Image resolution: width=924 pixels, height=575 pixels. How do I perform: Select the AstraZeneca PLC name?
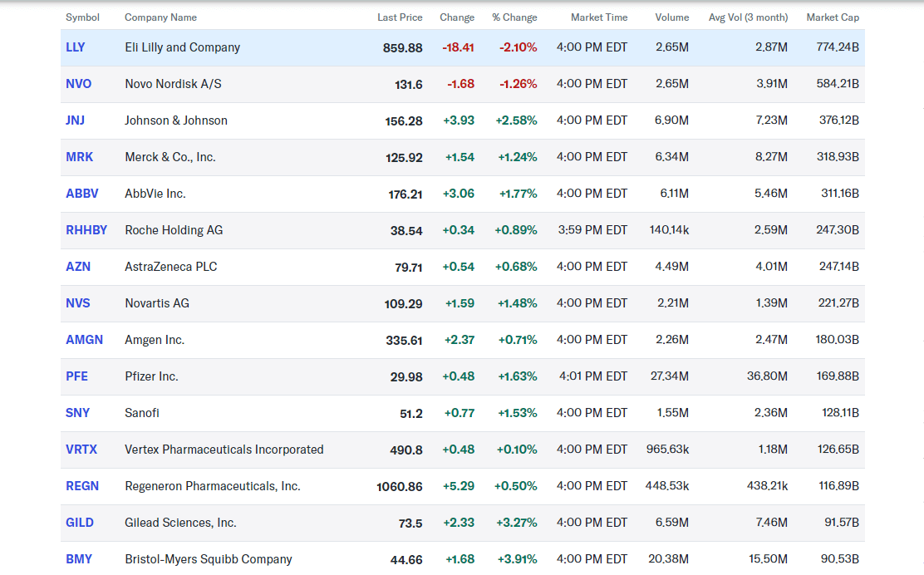point(170,266)
